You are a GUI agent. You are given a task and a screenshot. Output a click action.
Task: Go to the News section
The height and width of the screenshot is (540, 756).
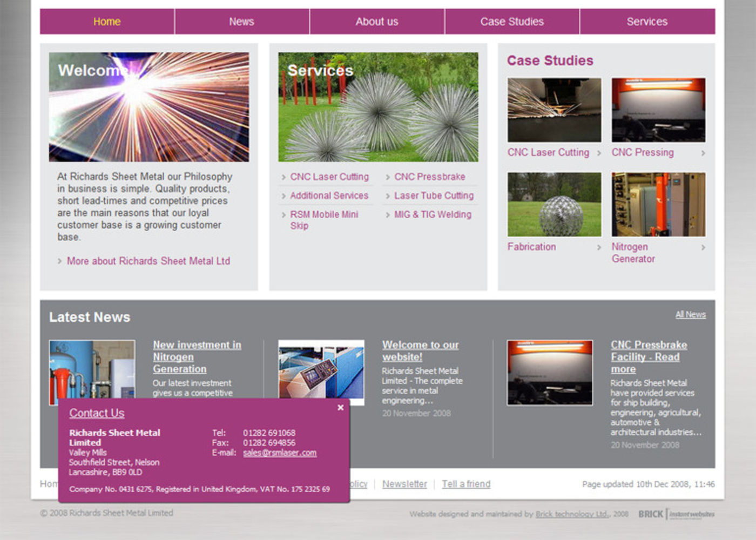point(241,22)
